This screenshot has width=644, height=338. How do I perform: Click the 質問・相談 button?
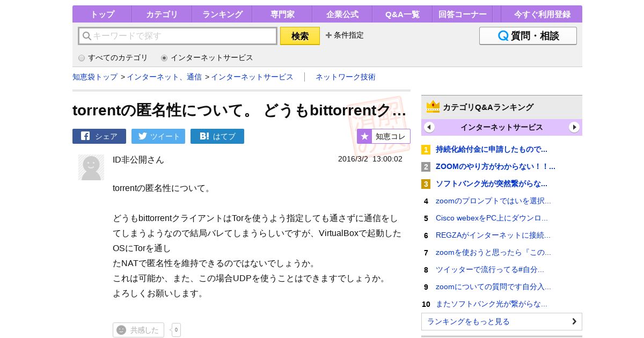[528, 36]
